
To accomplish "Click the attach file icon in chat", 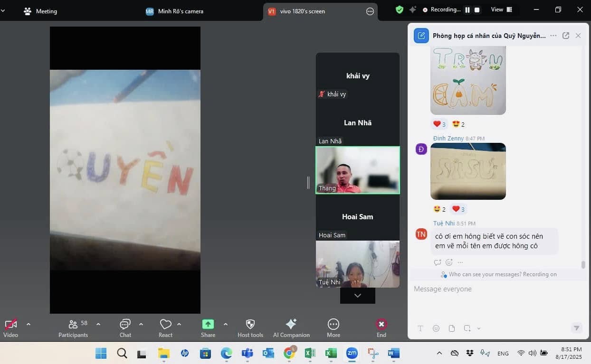I will pos(452,328).
